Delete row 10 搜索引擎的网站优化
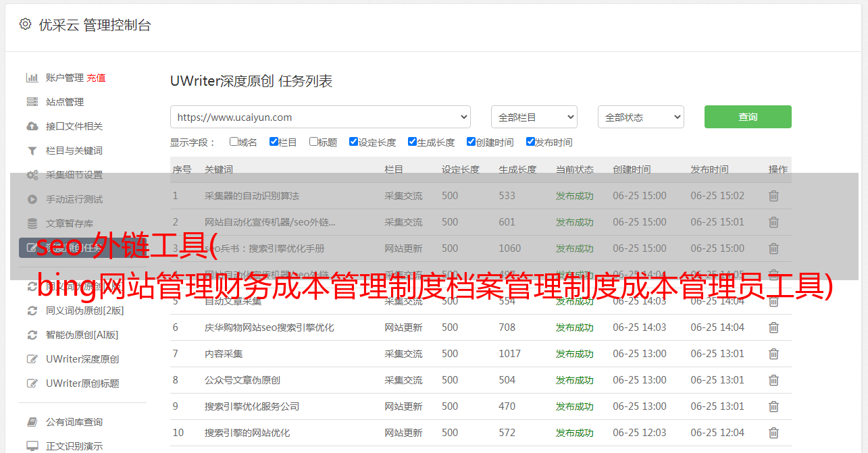The height and width of the screenshot is (453, 868). (774, 433)
